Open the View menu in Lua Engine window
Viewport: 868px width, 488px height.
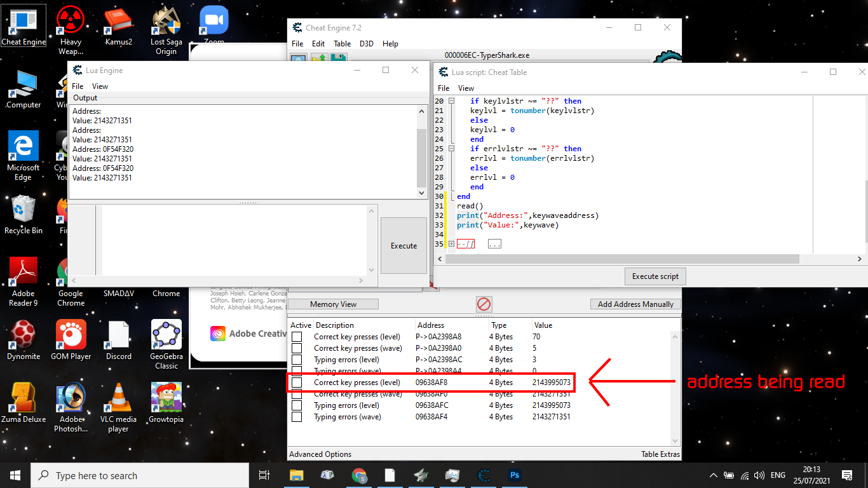(100, 86)
